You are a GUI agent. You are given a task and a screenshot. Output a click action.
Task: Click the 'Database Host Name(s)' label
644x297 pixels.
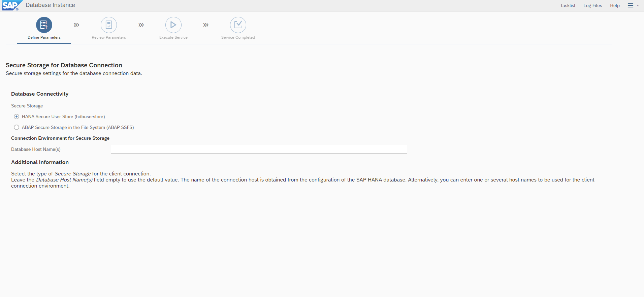click(36, 149)
